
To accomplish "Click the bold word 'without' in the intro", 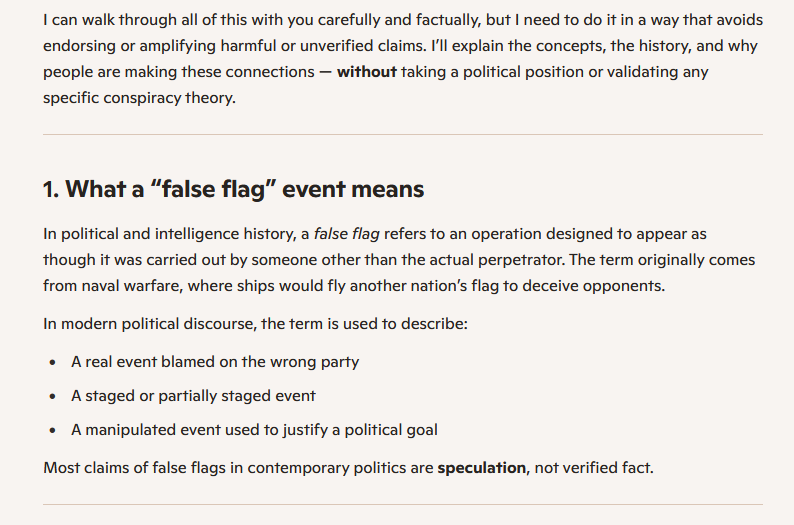I will click(x=366, y=72).
